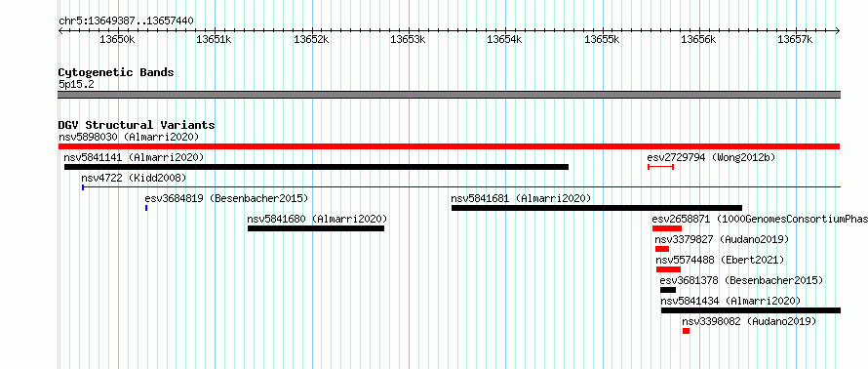868x369 pixels.
Task: Click the 13655k ruler position
Action: [x=602, y=39]
